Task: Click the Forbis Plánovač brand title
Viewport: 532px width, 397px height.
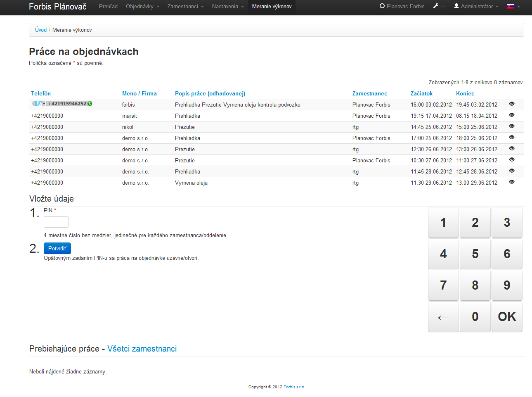Action: (x=58, y=6)
